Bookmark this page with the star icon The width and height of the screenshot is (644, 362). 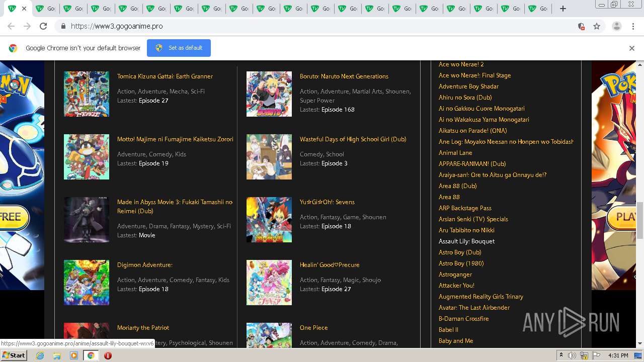click(x=597, y=26)
